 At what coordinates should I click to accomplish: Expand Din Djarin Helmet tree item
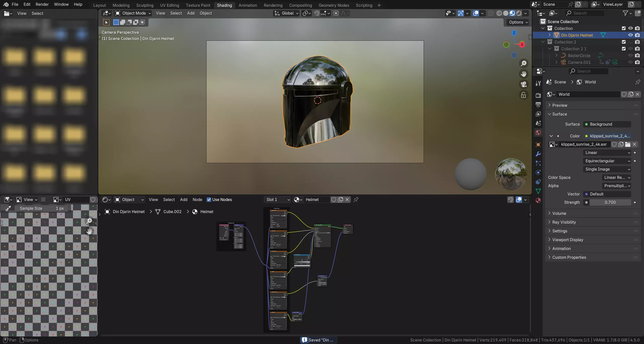(x=550, y=35)
